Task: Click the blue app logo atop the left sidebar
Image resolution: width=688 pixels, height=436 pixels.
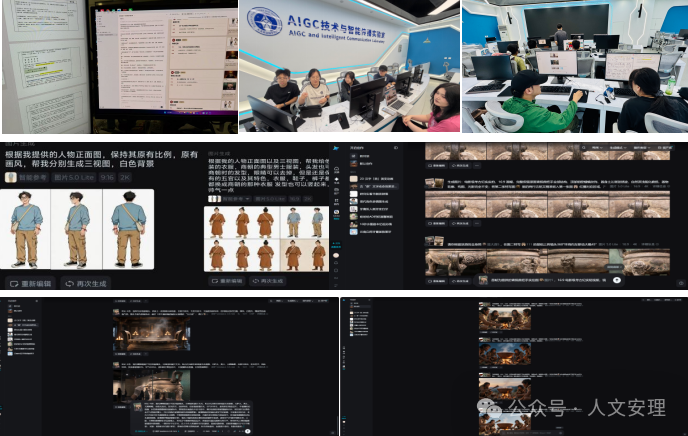Action: click(337, 148)
